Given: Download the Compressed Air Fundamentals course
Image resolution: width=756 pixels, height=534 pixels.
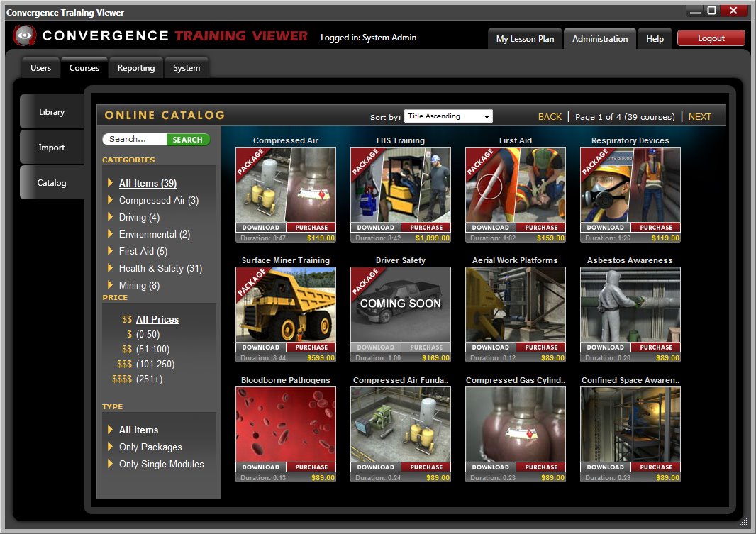Looking at the screenshot, I should tap(375, 467).
